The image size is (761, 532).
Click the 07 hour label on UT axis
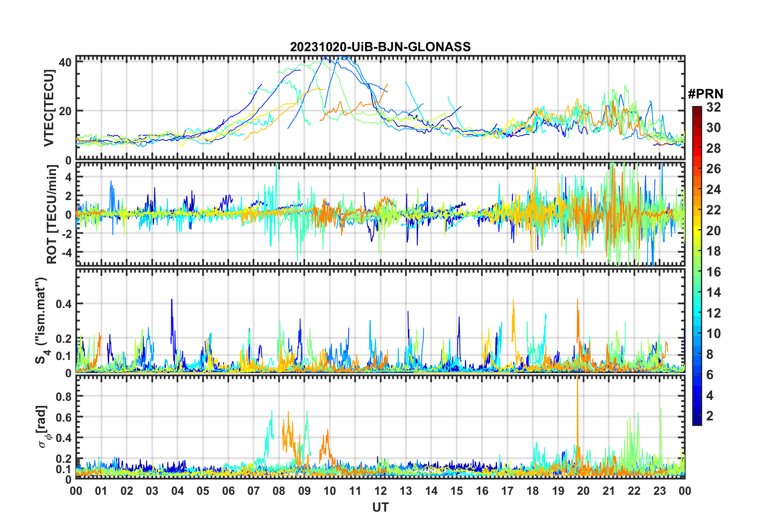pyautogui.click(x=254, y=491)
